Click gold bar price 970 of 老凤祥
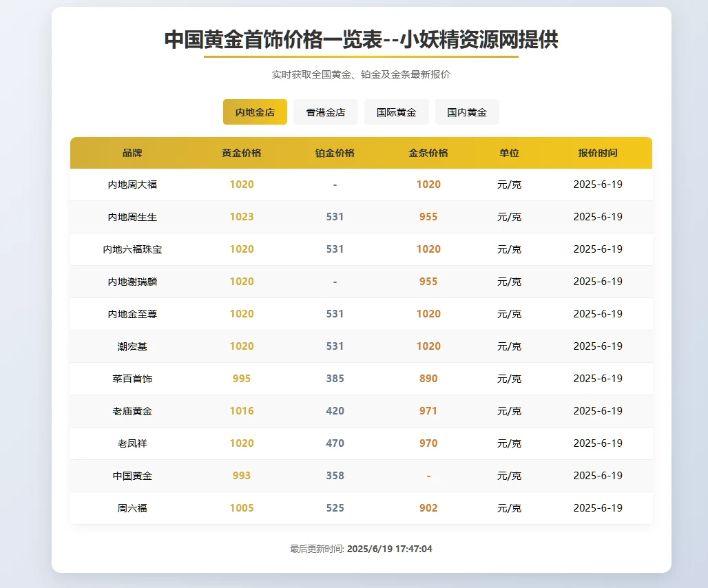Screen dimensions: 708x588 pyautogui.click(x=428, y=443)
